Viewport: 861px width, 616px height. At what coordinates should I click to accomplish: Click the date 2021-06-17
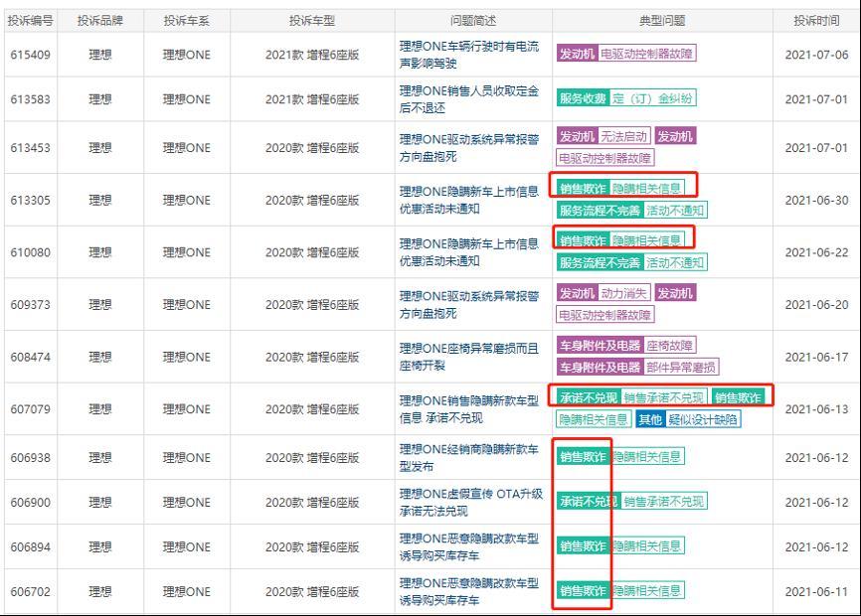816,357
